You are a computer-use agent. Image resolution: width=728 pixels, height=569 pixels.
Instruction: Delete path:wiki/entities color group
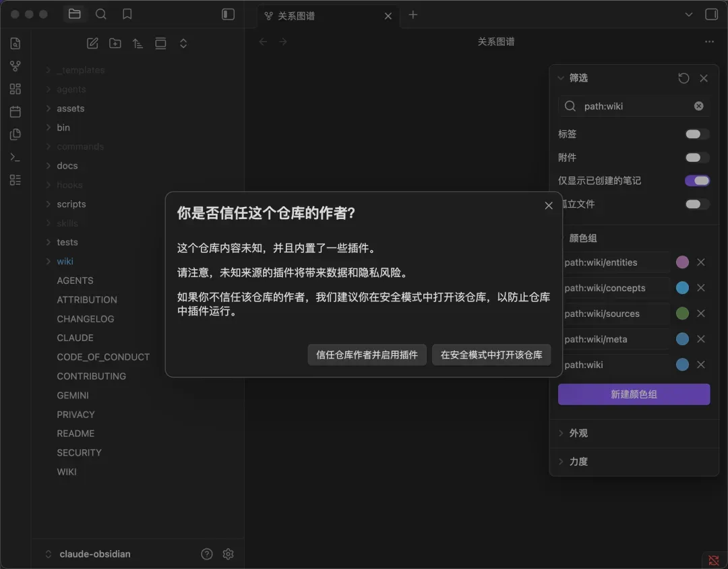click(701, 262)
